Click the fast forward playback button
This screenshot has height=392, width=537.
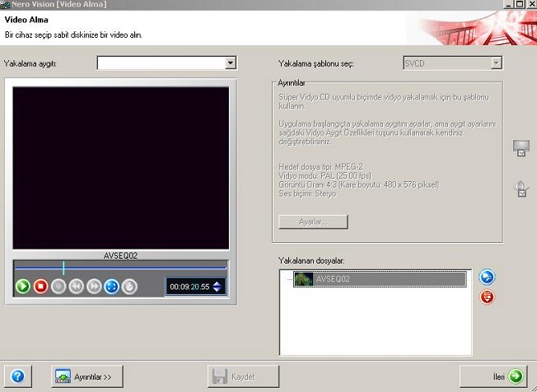coord(94,287)
